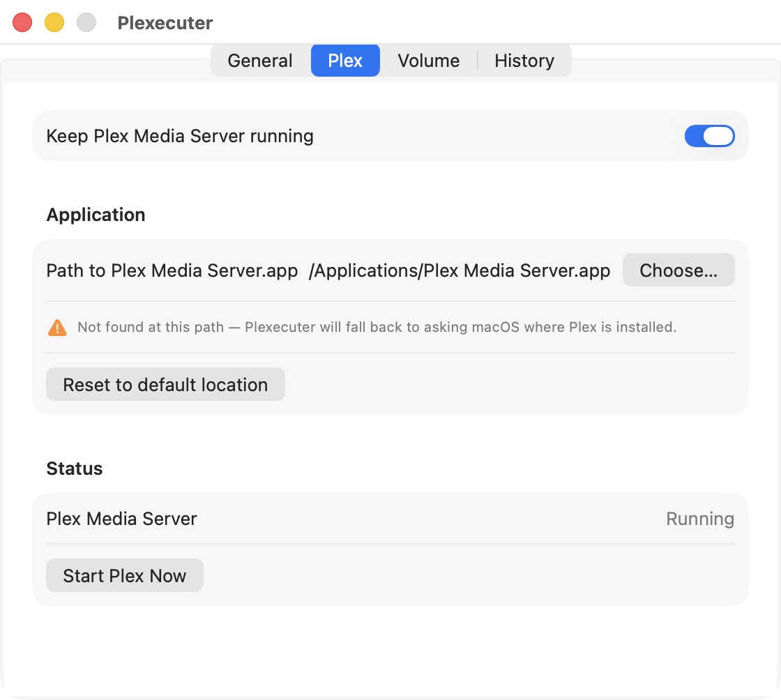Image resolution: width=781 pixels, height=700 pixels.
Task: Start Plex Now
Action: pos(125,575)
